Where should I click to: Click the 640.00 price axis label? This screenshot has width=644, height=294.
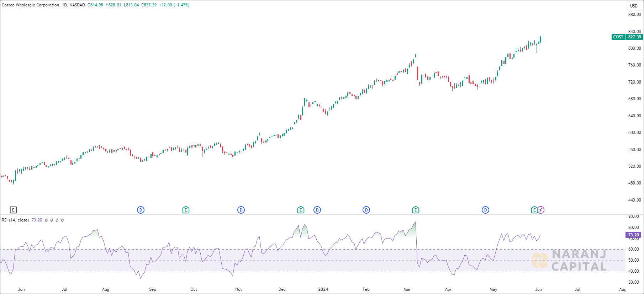coord(634,116)
